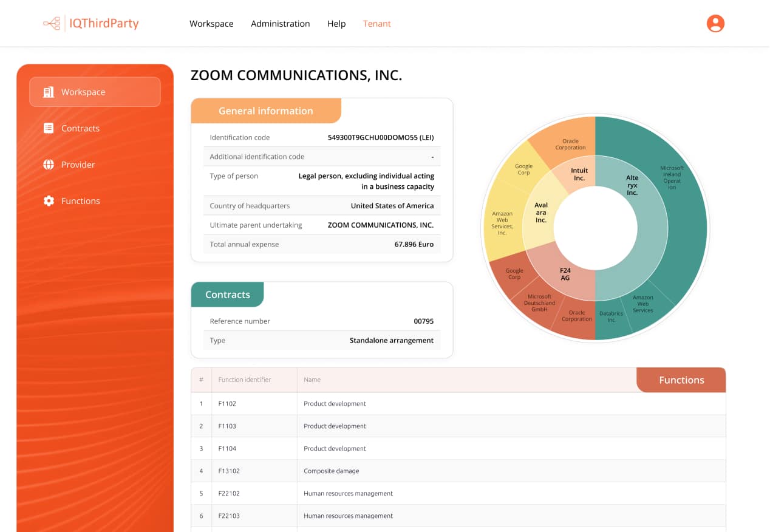Click the # column header
This screenshot has height=532, width=770.
201,380
